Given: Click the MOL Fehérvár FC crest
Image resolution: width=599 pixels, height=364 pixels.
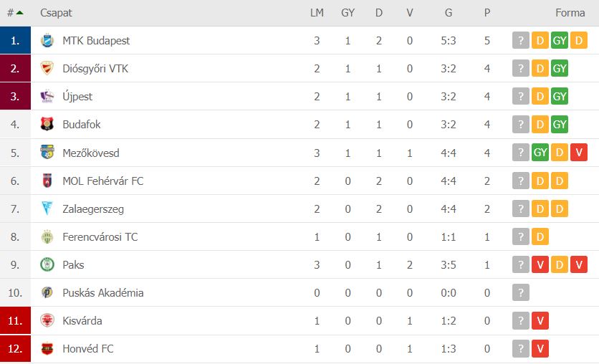Looking at the screenshot, I should coord(47,181).
